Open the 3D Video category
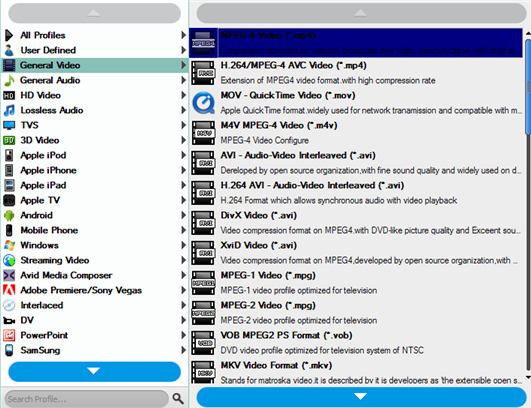This screenshot has height=408, width=531. [95, 140]
